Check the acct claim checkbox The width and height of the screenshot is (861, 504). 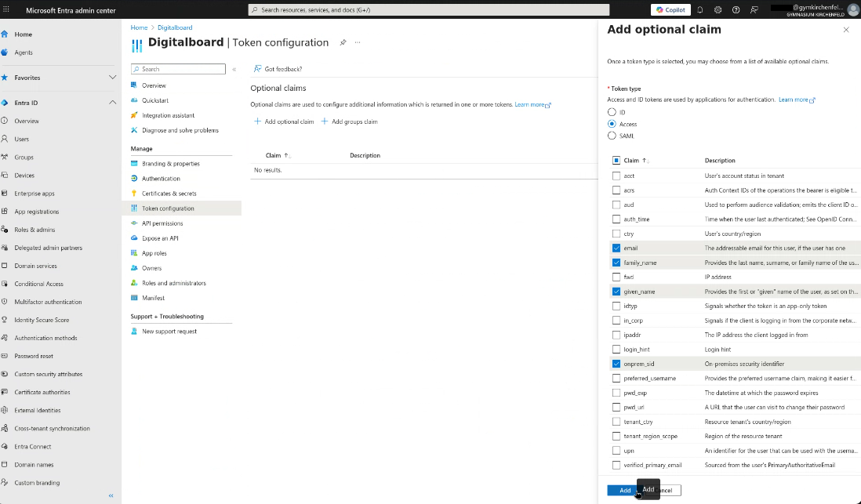click(x=616, y=175)
